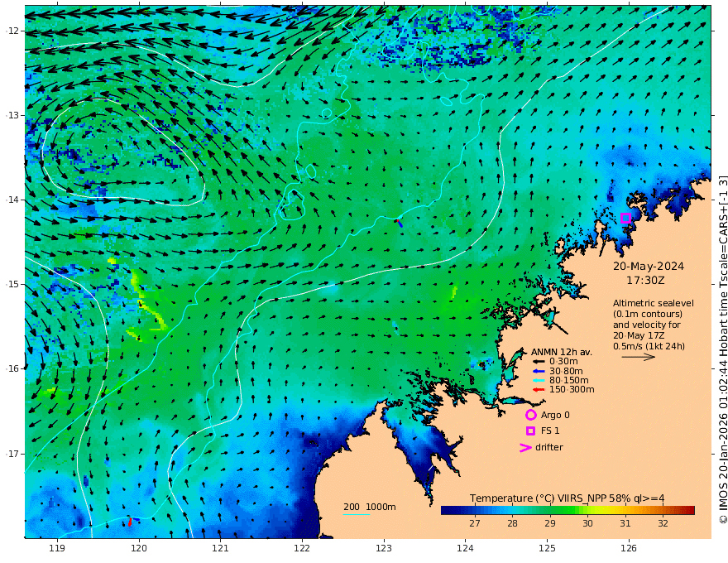Click the '80-150m' depth label

tap(569, 381)
